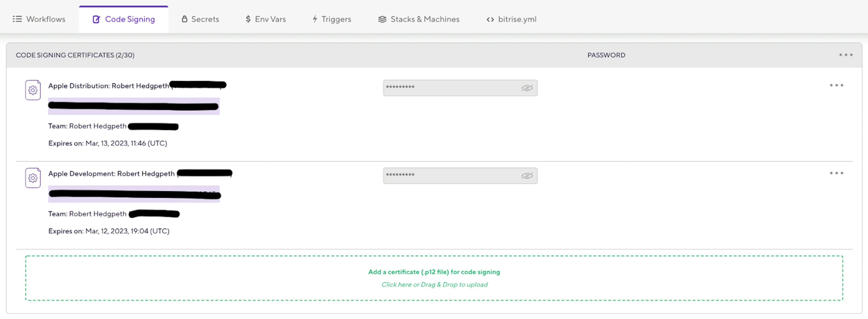Click the lightning icon beside Triggers
The image size is (868, 319).
pos(315,19)
